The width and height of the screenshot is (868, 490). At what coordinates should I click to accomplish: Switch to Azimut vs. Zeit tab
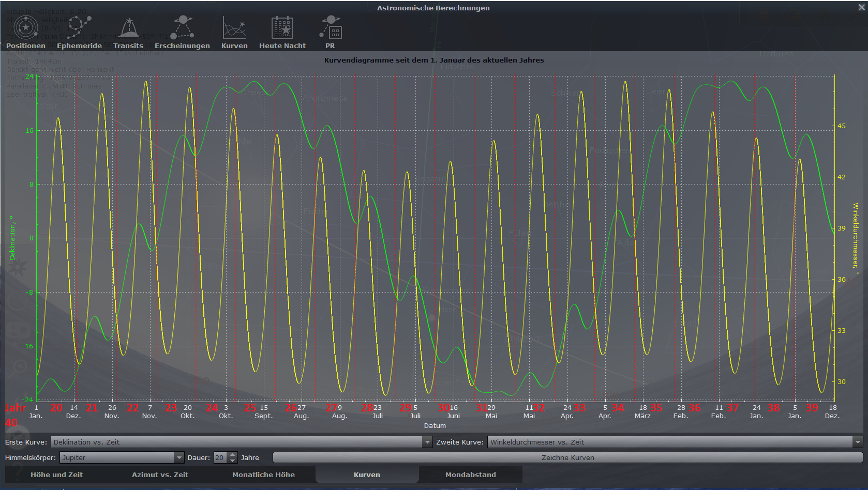(x=160, y=474)
